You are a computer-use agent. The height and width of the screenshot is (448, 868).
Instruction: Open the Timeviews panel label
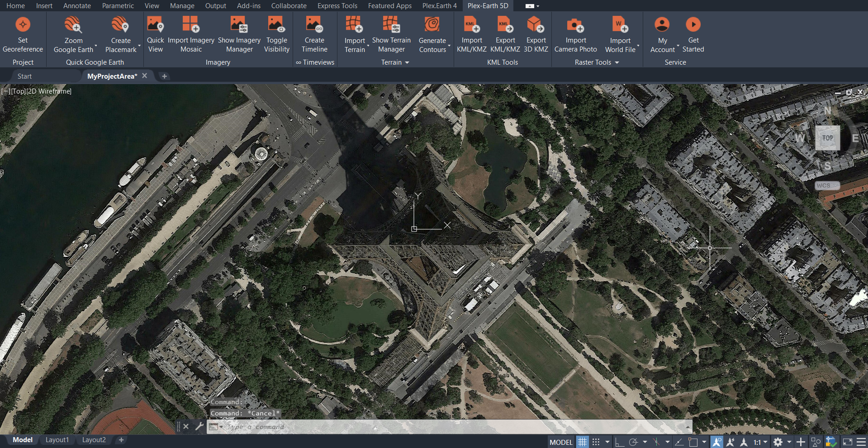click(x=315, y=62)
